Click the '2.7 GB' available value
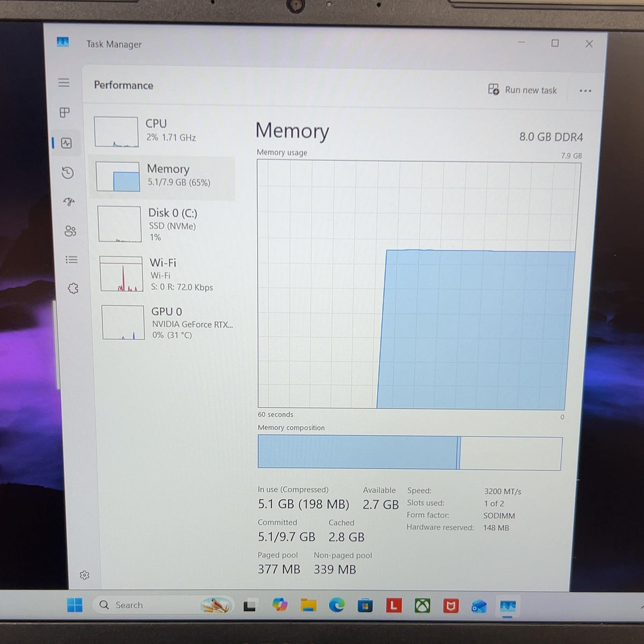The height and width of the screenshot is (644, 644). [x=380, y=504]
